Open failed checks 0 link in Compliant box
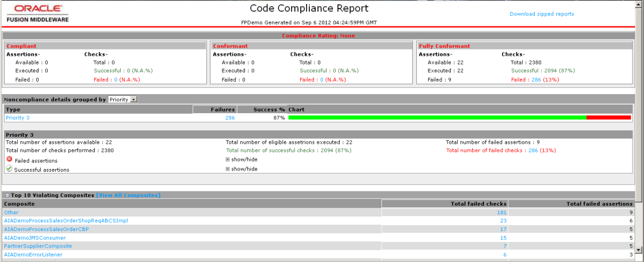Viewport: 644px width, 262px height. [x=116, y=80]
